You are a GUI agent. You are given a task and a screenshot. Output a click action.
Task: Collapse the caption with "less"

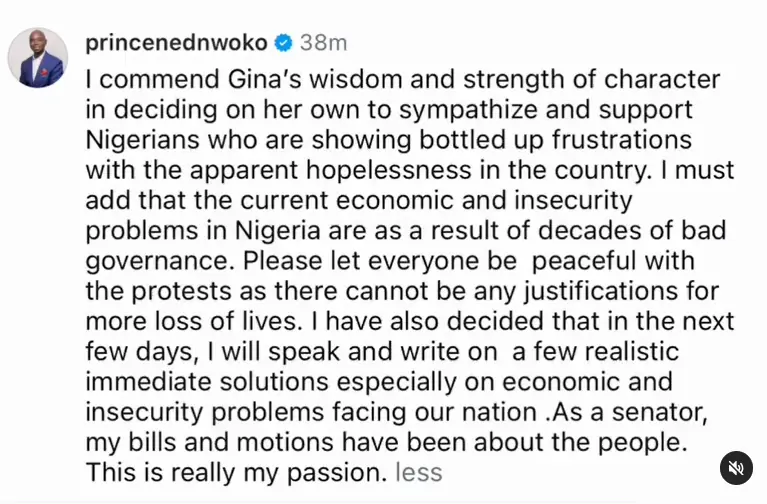(x=418, y=471)
